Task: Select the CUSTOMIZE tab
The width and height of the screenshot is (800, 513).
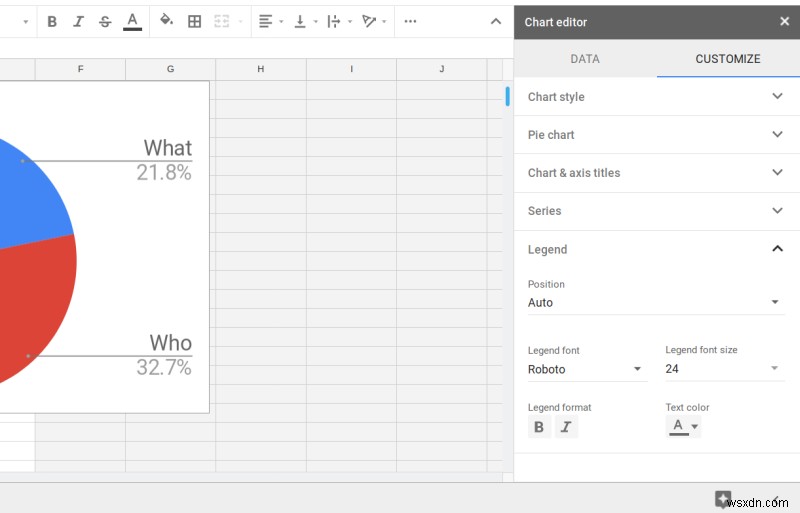Action: [x=728, y=59]
